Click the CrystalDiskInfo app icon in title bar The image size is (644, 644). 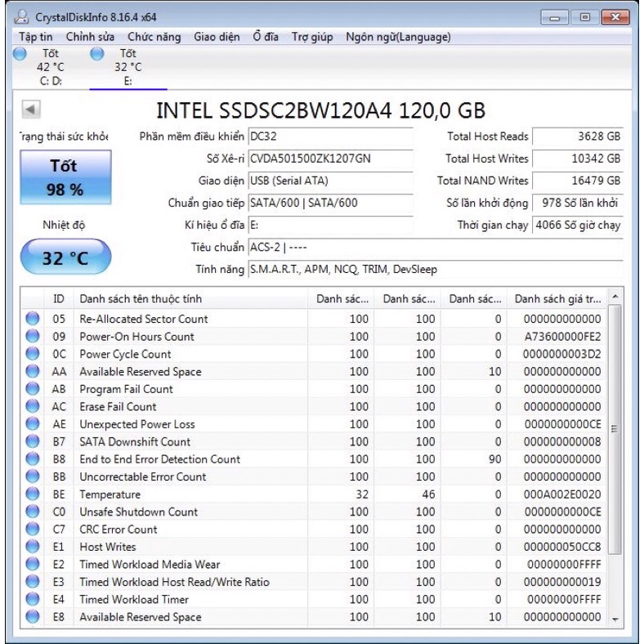coord(25,17)
